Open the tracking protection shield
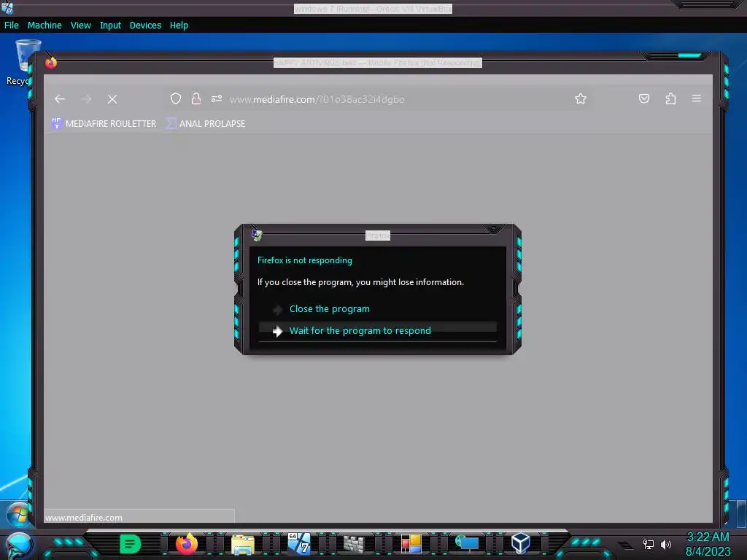Screen dimensions: 747x560 (176, 98)
